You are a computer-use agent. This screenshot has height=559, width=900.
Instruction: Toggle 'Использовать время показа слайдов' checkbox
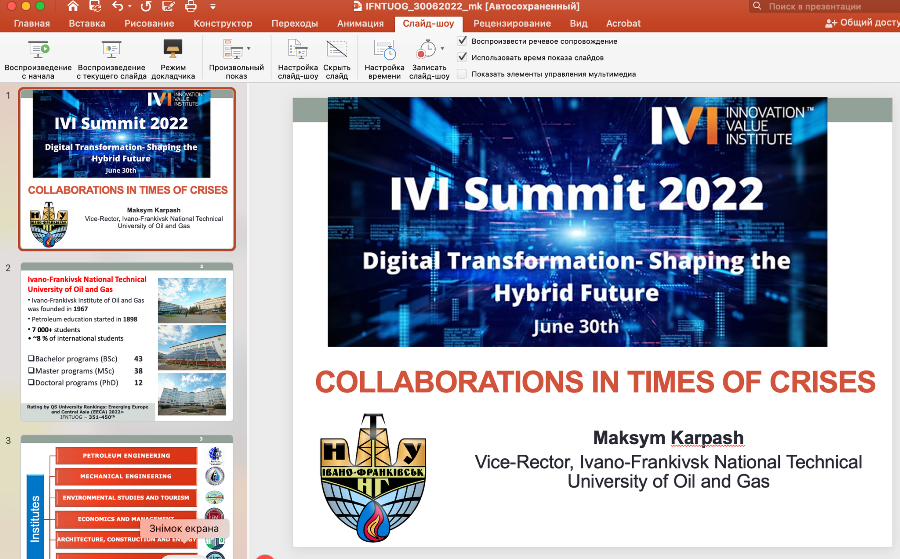pos(462,57)
